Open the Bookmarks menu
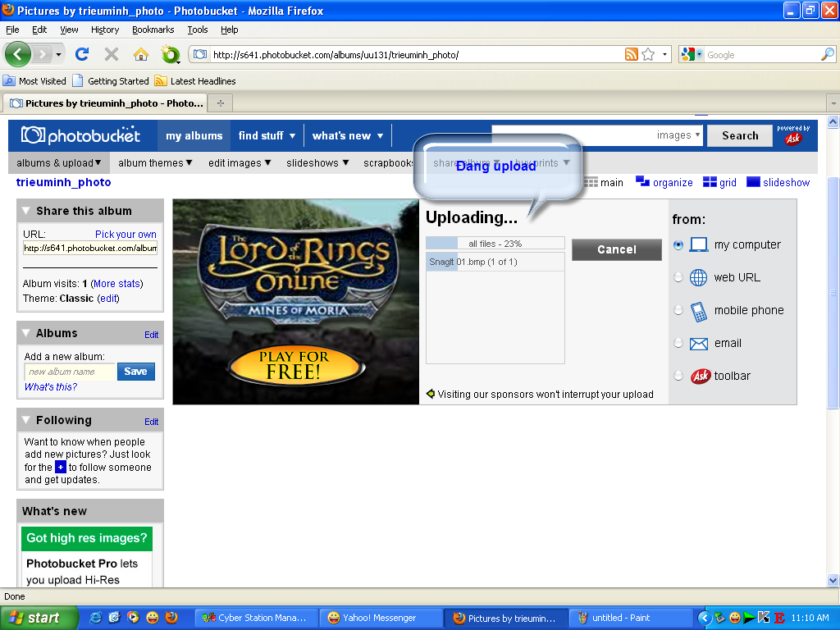Image resolution: width=840 pixels, height=630 pixels. (153, 30)
